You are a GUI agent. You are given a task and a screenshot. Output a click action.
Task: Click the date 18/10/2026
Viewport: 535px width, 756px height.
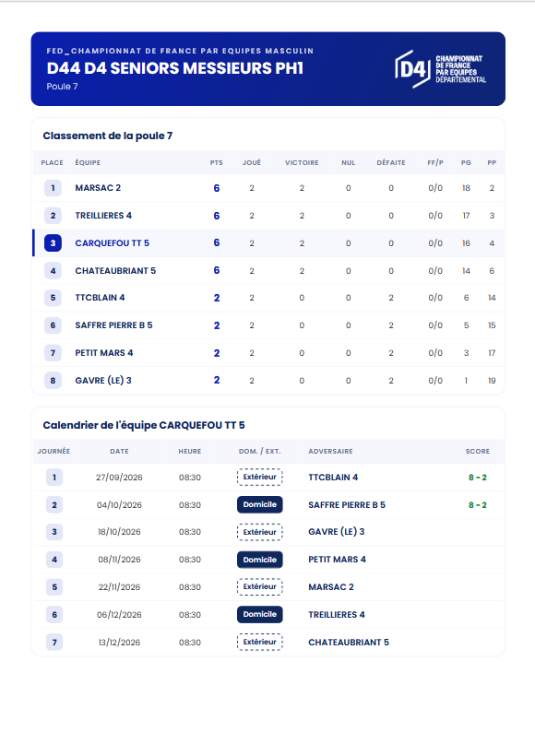click(119, 532)
